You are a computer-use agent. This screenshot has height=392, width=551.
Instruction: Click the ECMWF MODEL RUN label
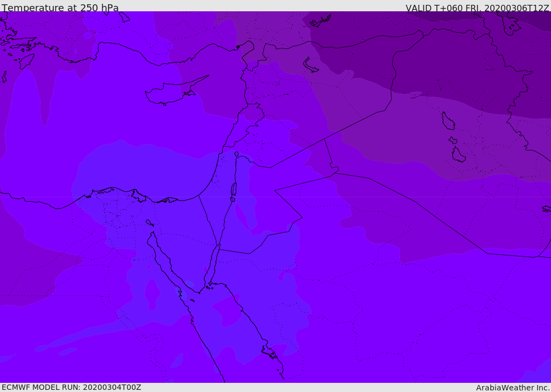click(x=71, y=387)
